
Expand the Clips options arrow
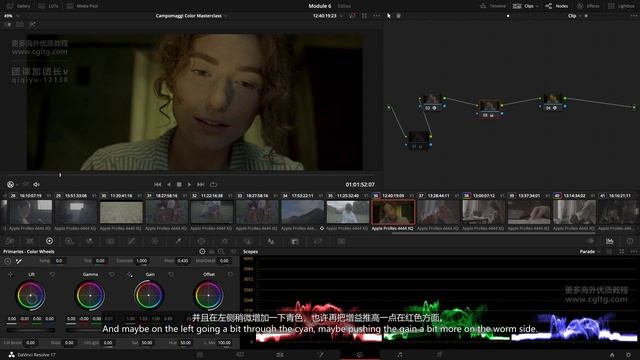point(538,6)
